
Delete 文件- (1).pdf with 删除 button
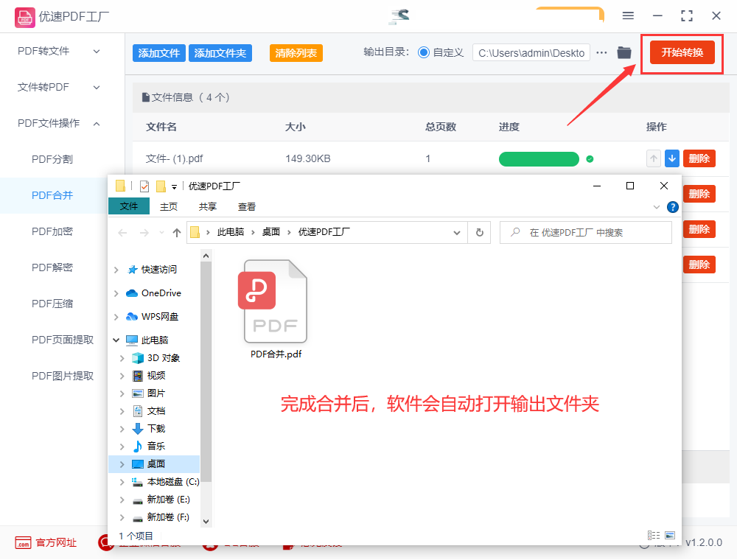[699, 159]
